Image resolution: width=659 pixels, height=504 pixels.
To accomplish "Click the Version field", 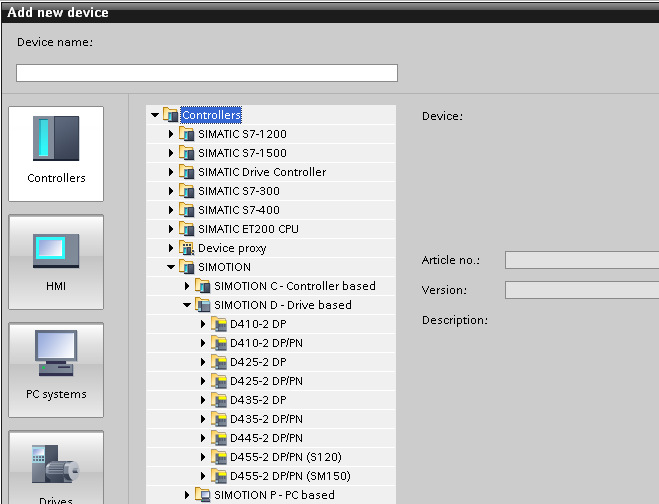I will coord(581,290).
